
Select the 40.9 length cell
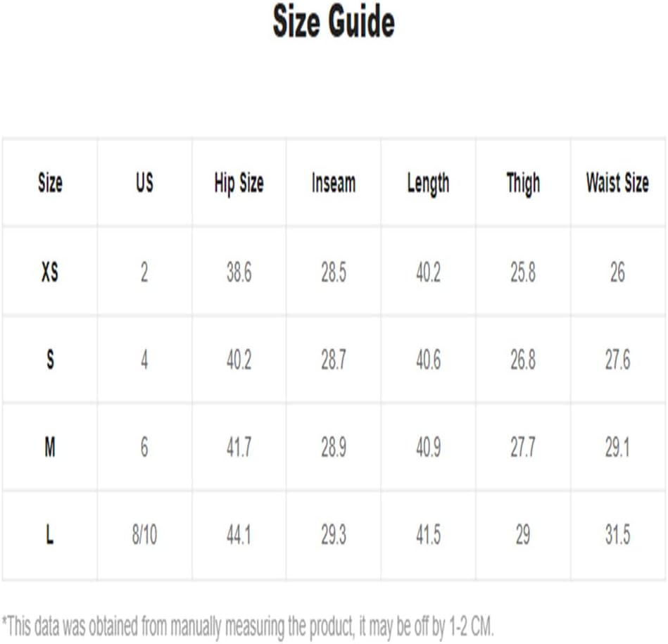[x=428, y=447]
